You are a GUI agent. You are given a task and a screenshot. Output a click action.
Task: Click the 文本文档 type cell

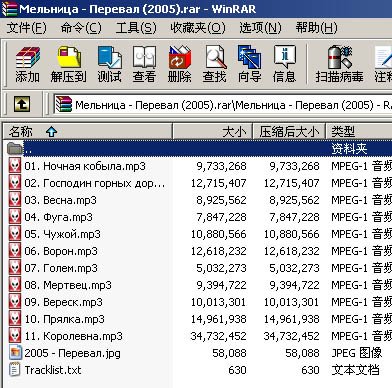356,370
